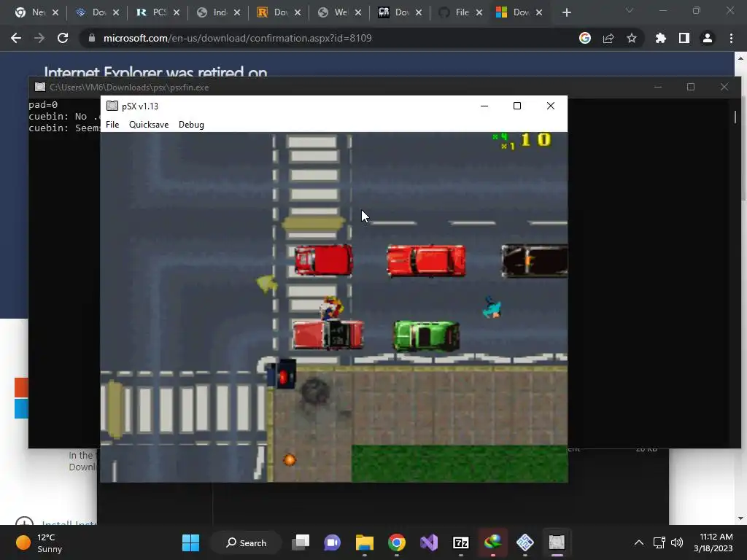Open the volume tray icon
The height and width of the screenshot is (560, 747).
click(676, 542)
